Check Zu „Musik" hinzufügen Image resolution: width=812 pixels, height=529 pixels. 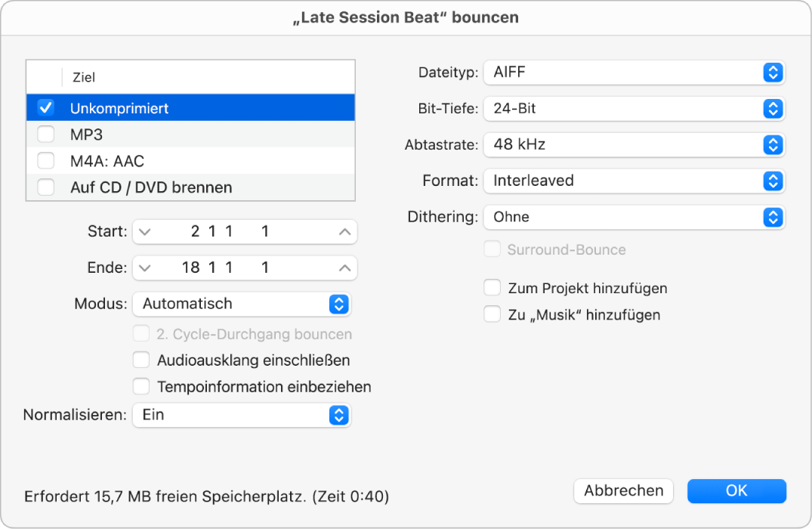pos(492,314)
